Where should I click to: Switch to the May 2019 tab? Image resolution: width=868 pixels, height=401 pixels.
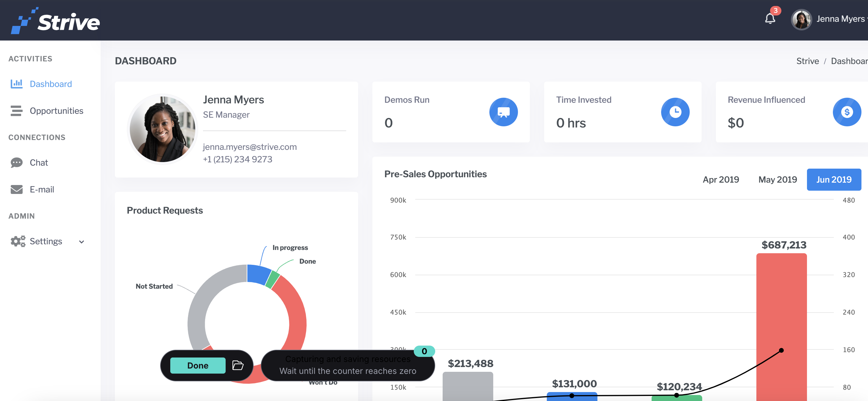tap(778, 179)
